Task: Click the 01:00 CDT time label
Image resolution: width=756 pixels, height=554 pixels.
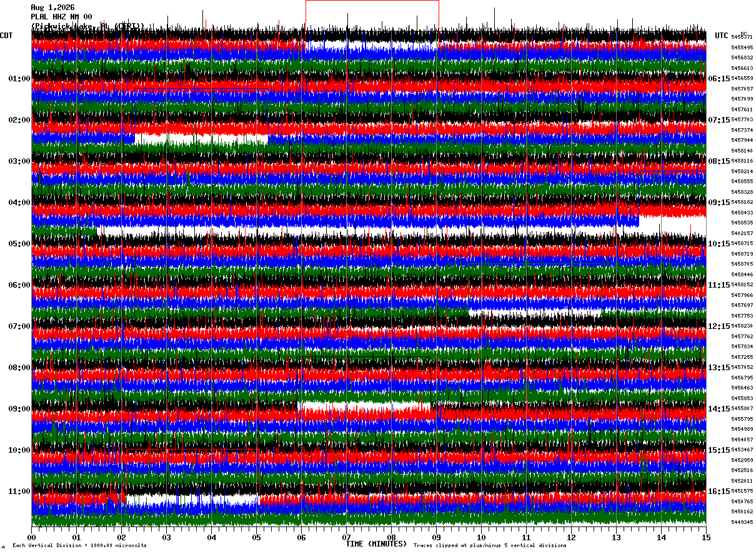Action: (x=19, y=79)
